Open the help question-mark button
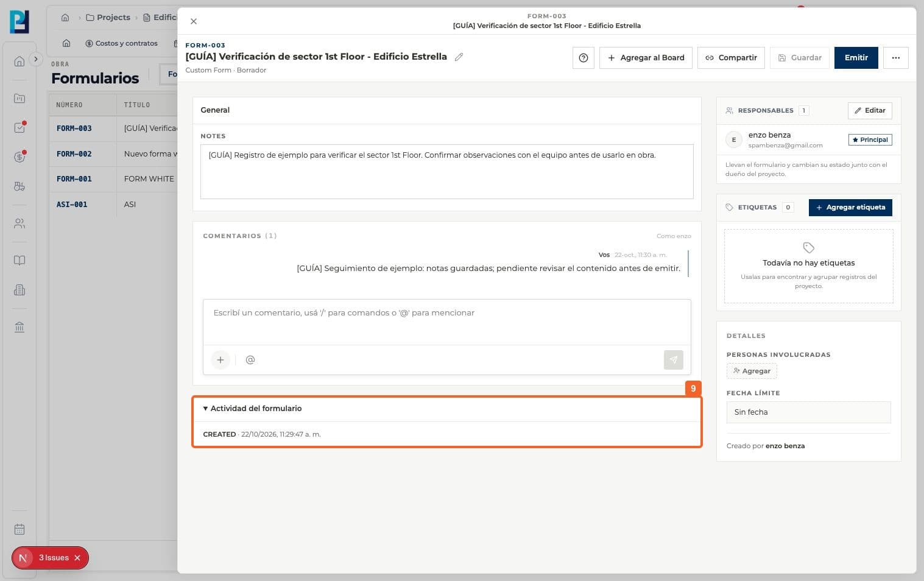This screenshot has width=924, height=581. click(x=584, y=58)
